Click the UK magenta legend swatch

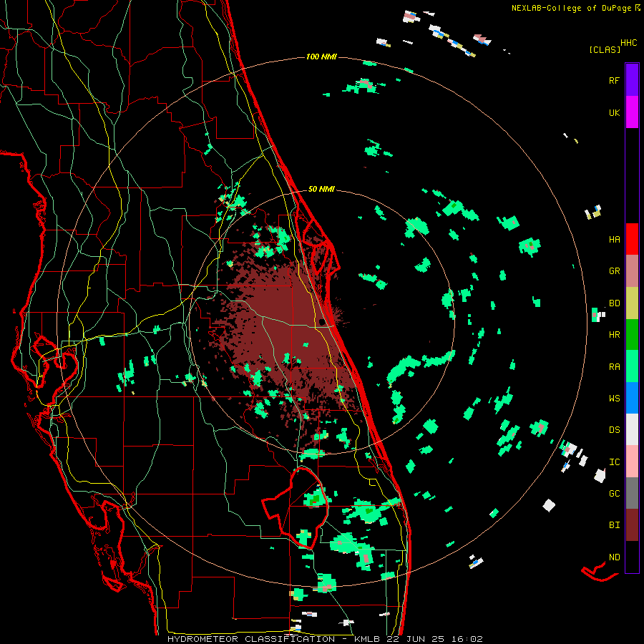tap(632, 112)
